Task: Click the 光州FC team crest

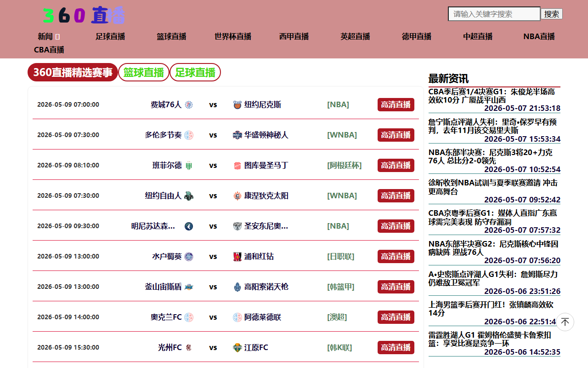Action: pyautogui.click(x=189, y=348)
